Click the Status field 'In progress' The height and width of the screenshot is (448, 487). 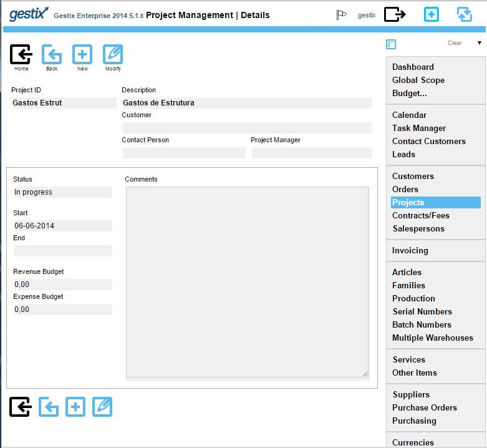(63, 192)
